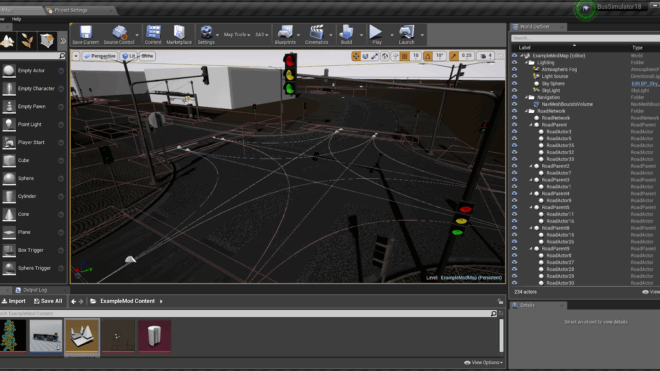Toggle grid snapping in the viewport
This screenshot has height=371, width=660.
tap(405, 56)
